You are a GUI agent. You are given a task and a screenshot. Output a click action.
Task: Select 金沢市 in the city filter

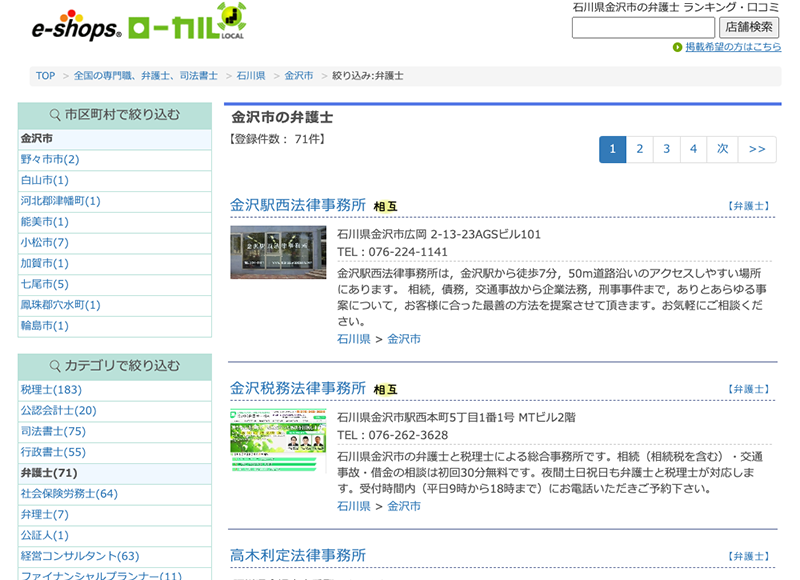point(115,139)
